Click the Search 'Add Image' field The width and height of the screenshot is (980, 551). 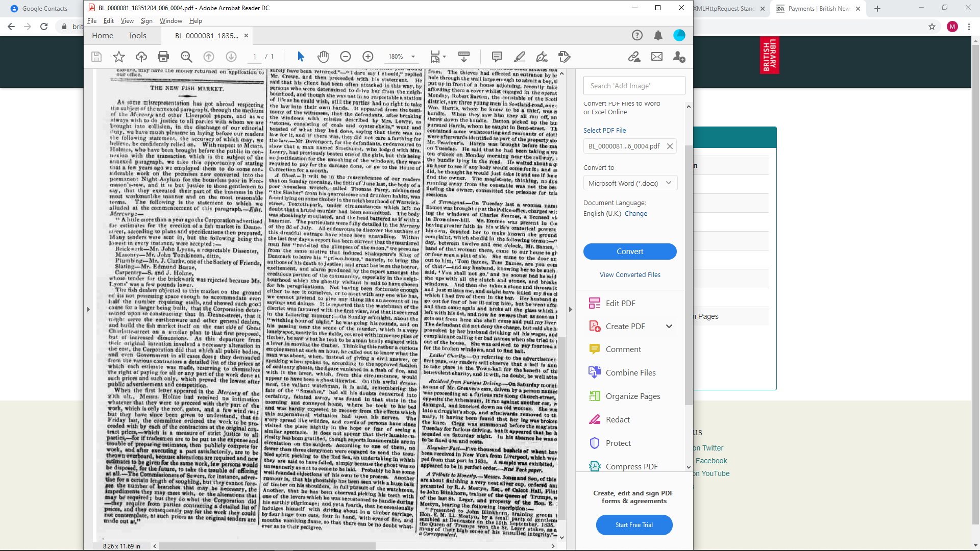click(x=634, y=86)
